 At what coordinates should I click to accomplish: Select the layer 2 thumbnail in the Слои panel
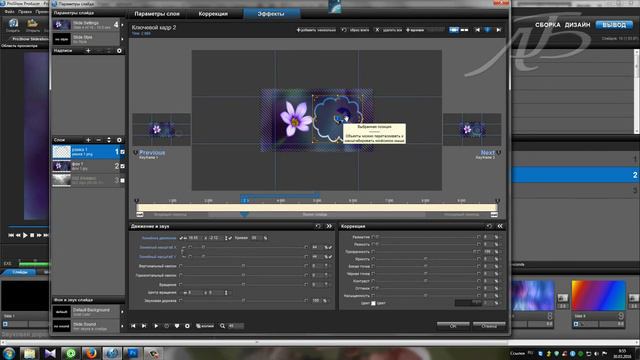(62, 166)
